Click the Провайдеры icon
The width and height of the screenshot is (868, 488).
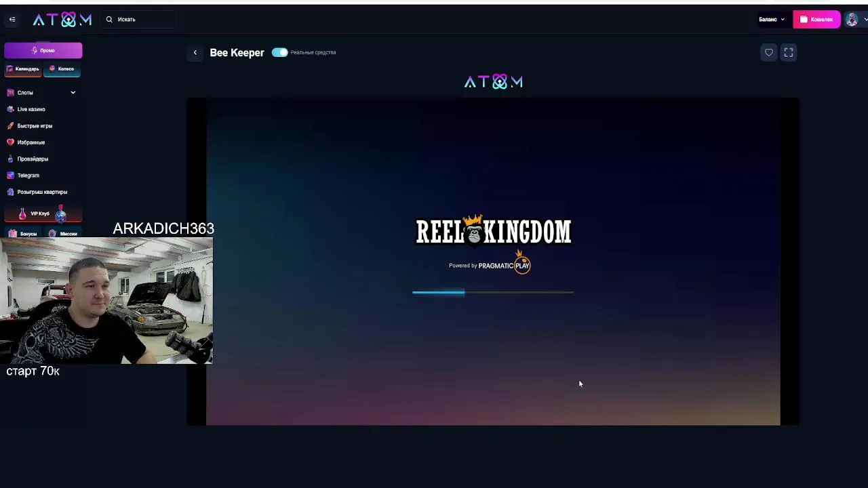click(x=10, y=159)
